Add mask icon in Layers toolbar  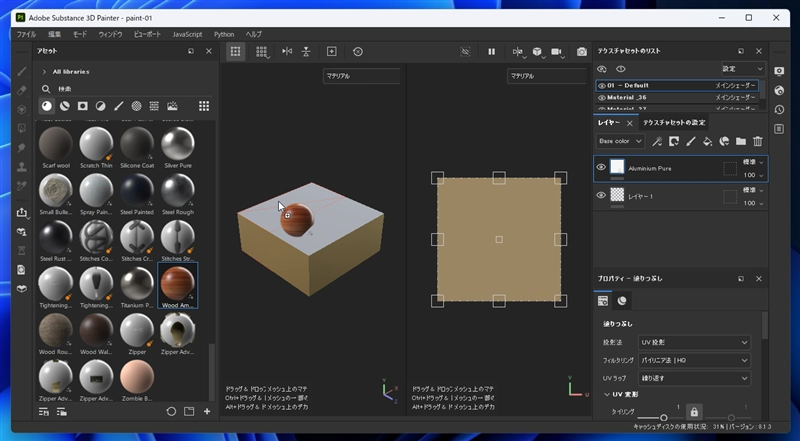coord(673,141)
